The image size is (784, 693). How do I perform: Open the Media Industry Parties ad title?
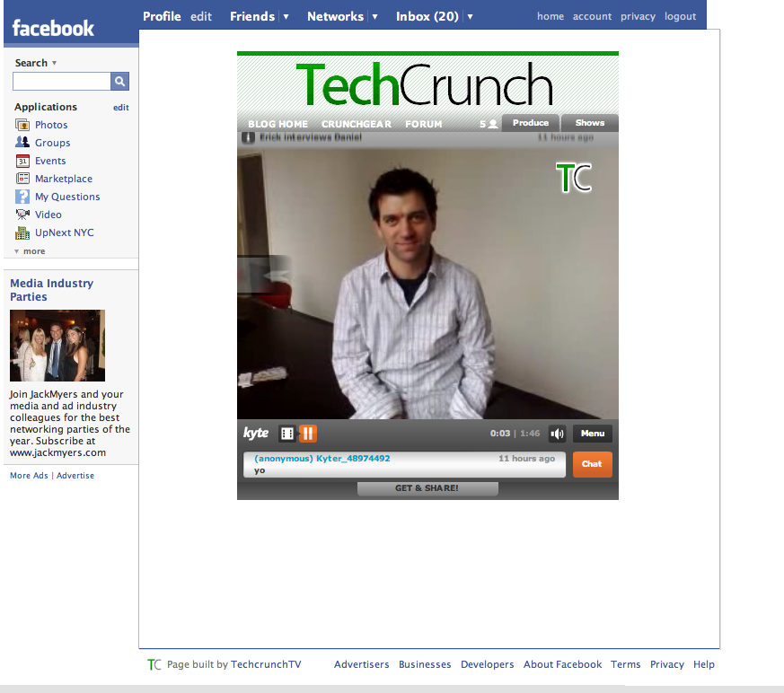pyautogui.click(x=52, y=290)
